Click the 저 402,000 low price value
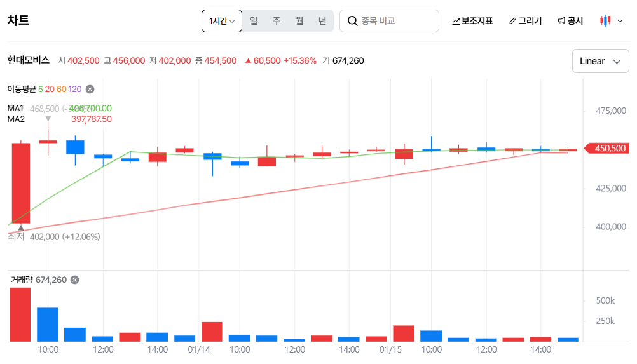 pos(170,61)
